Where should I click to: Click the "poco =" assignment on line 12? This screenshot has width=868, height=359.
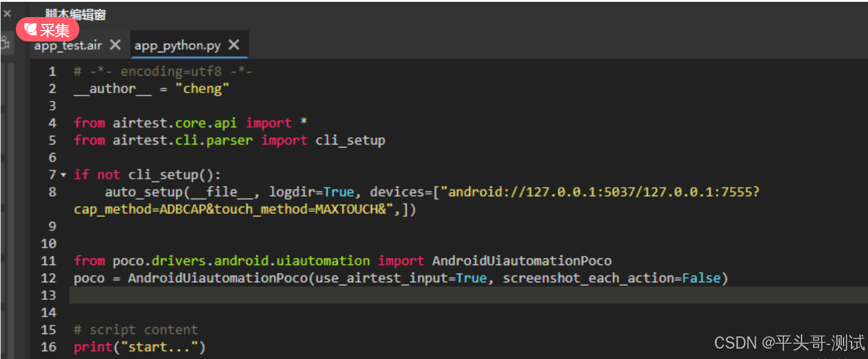click(97, 278)
